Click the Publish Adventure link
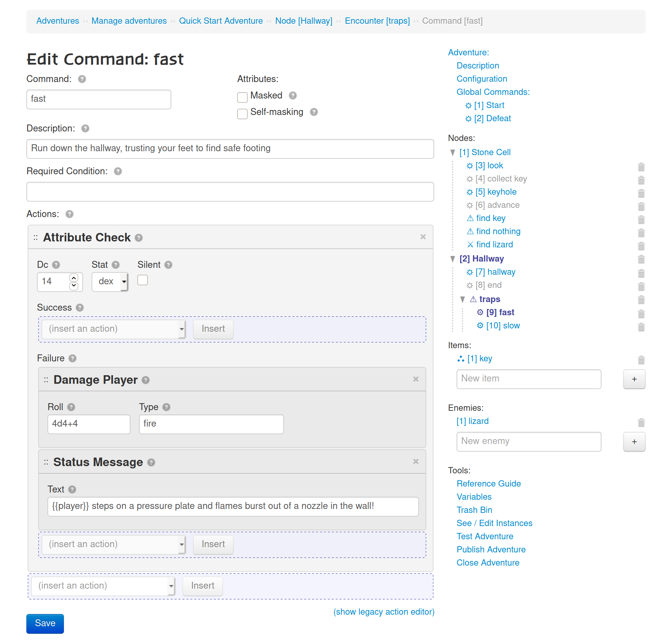 point(491,550)
